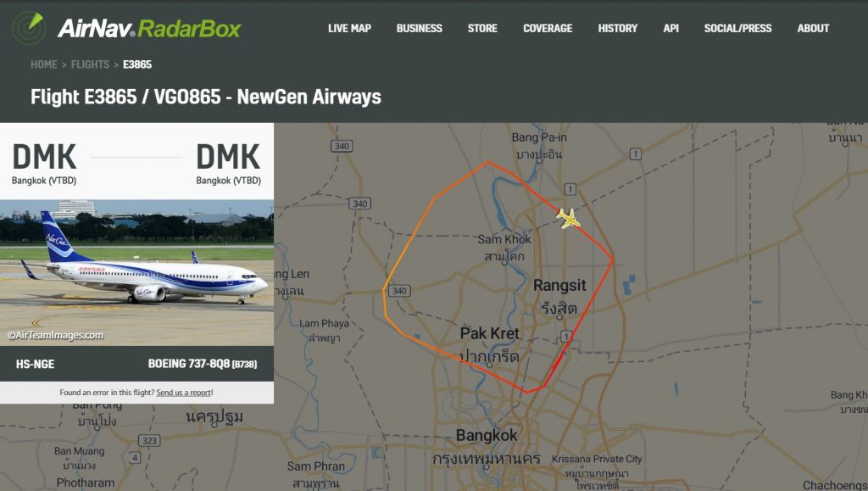Viewport: 868px width, 491px height.
Task: Open the SOCIAL/PRESS menu
Action: 737,28
